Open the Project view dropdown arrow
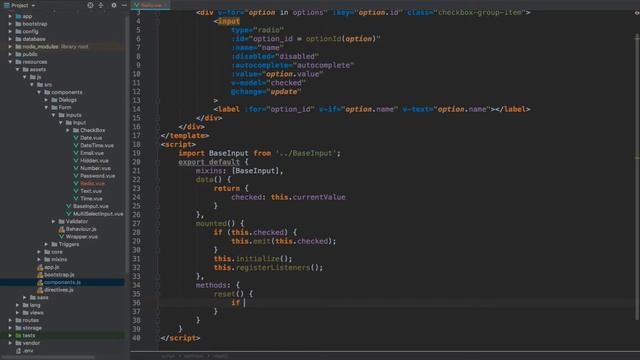Screen dimensions: 640x360 [33, 6]
